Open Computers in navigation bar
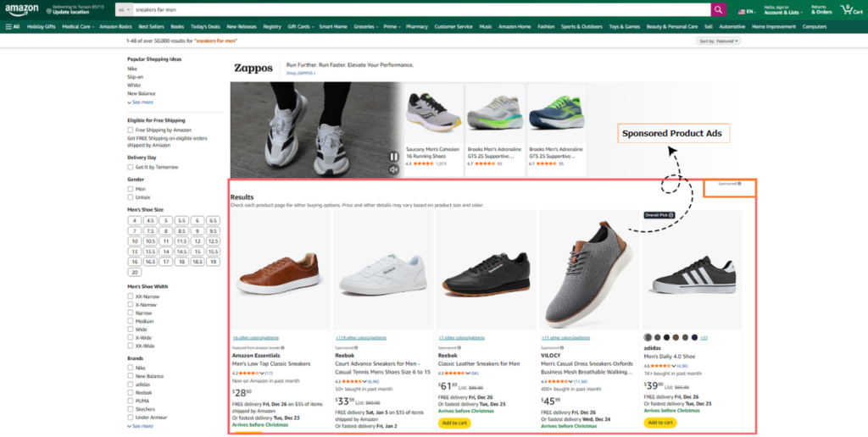Viewport: 868px width, 437px height. (x=815, y=26)
